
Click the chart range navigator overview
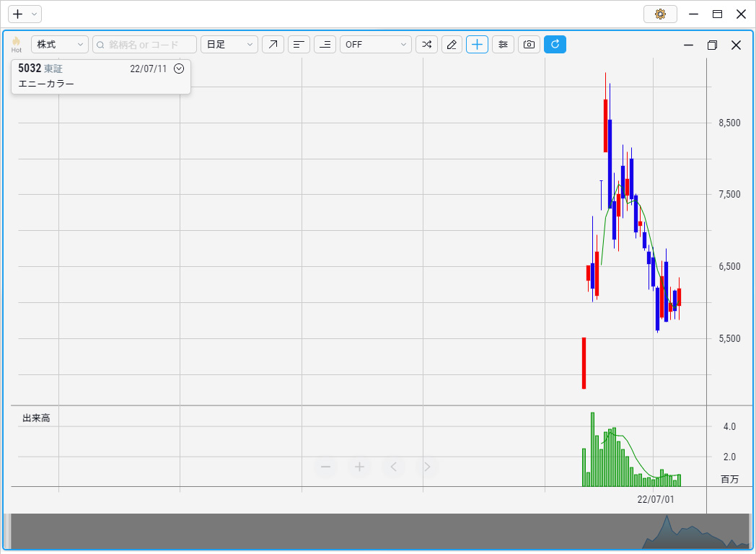point(379,532)
